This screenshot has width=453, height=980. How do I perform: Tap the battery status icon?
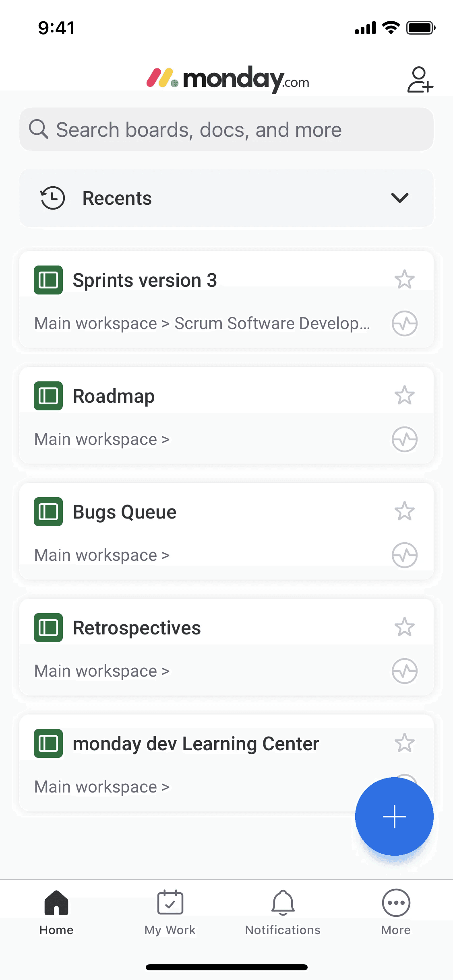tap(421, 28)
